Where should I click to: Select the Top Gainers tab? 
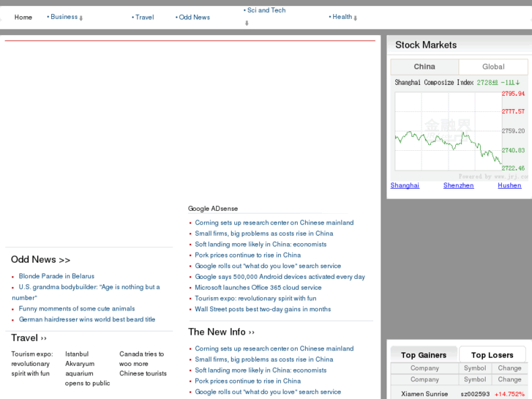(x=424, y=355)
